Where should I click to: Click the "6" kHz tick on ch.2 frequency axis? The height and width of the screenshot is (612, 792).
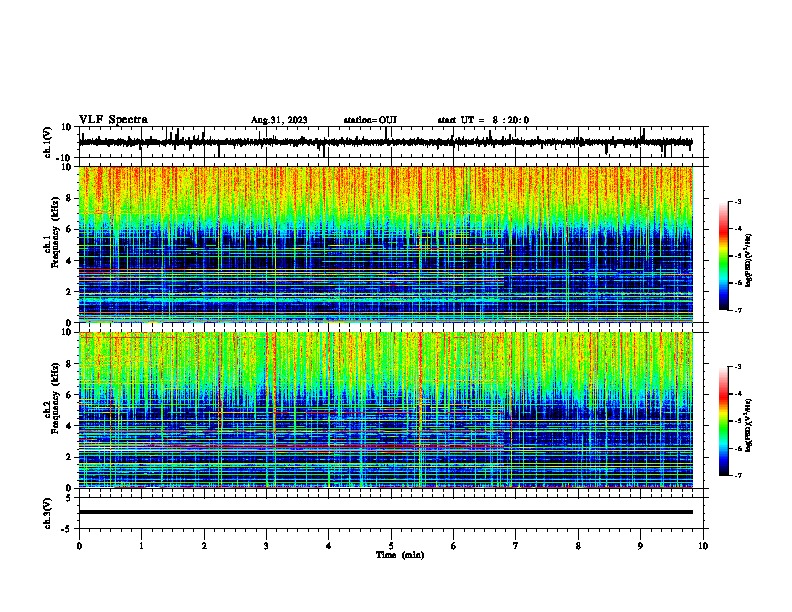(x=70, y=394)
